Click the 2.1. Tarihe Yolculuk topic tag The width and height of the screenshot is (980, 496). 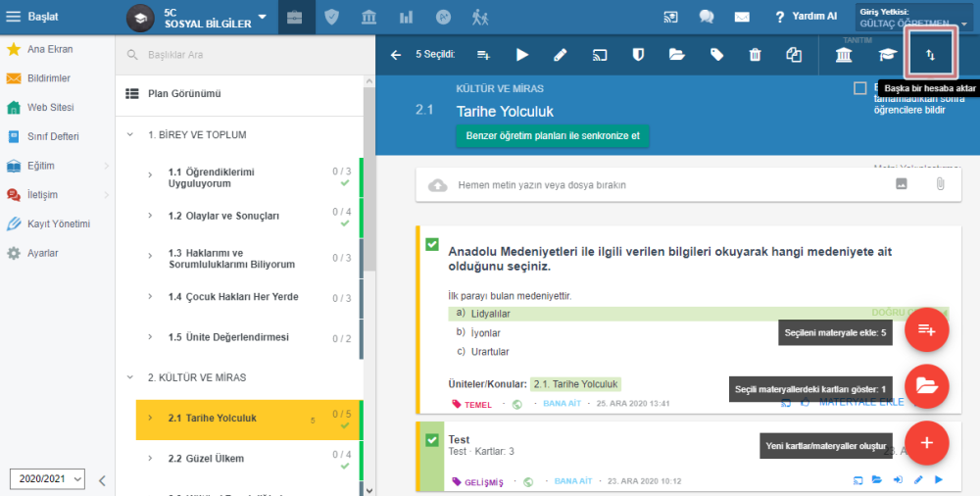(x=575, y=384)
